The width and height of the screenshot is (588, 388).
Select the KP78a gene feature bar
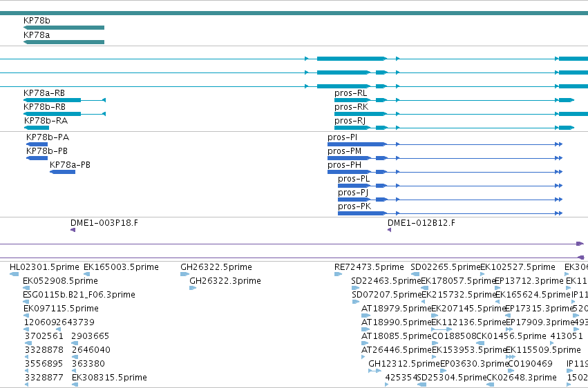64,42
